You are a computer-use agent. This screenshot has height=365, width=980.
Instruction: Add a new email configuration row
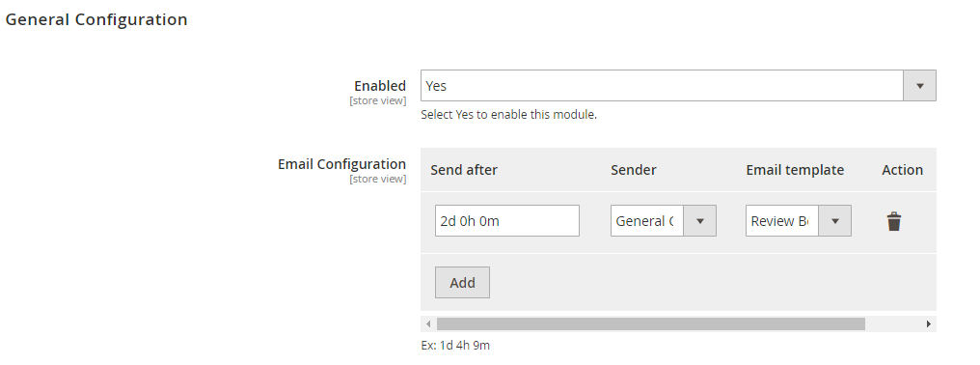pos(462,282)
